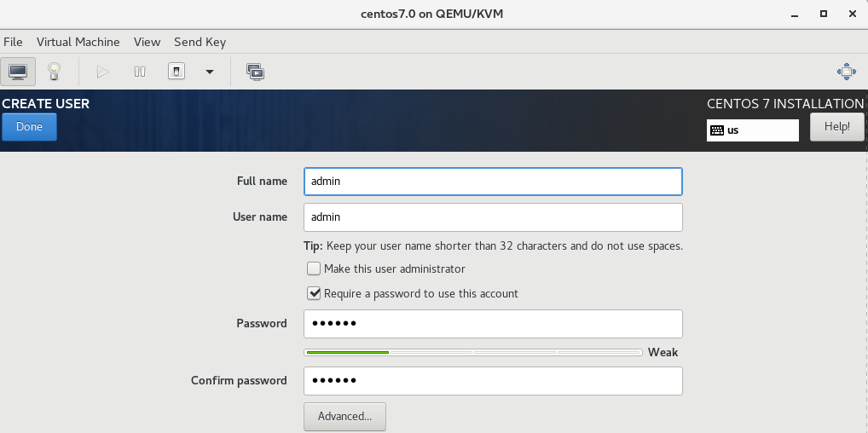868x433 pixels.
Task: Select the us keyboard layout indicator
Action: click(x=753, y=130)
